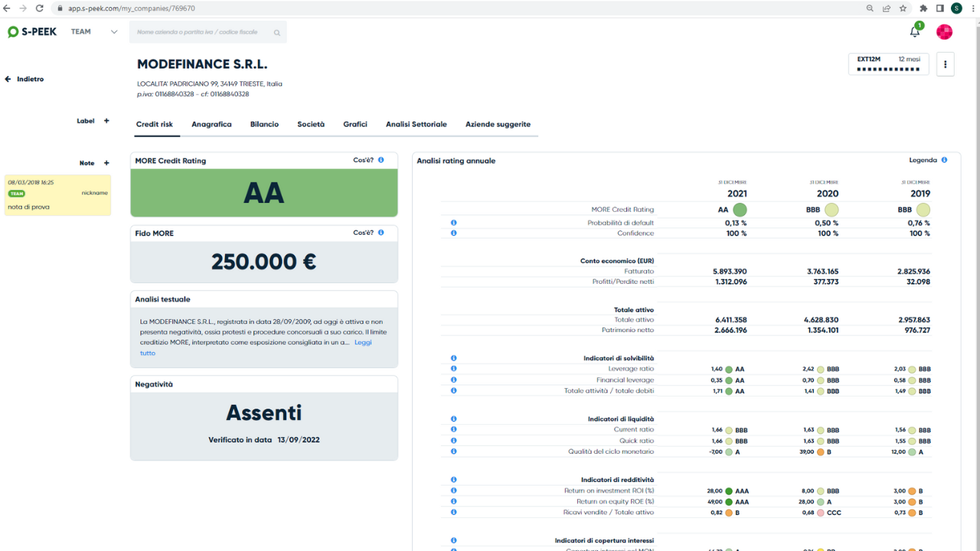The image size is (980, 551).
Task: Click the Assenti negatività value
Action: [x=264, y=412]
